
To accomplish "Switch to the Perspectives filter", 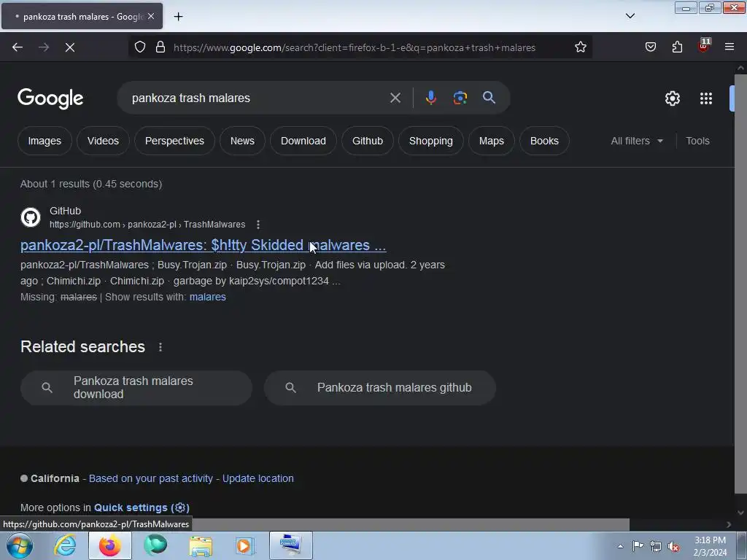I will [x=174, y=141].
